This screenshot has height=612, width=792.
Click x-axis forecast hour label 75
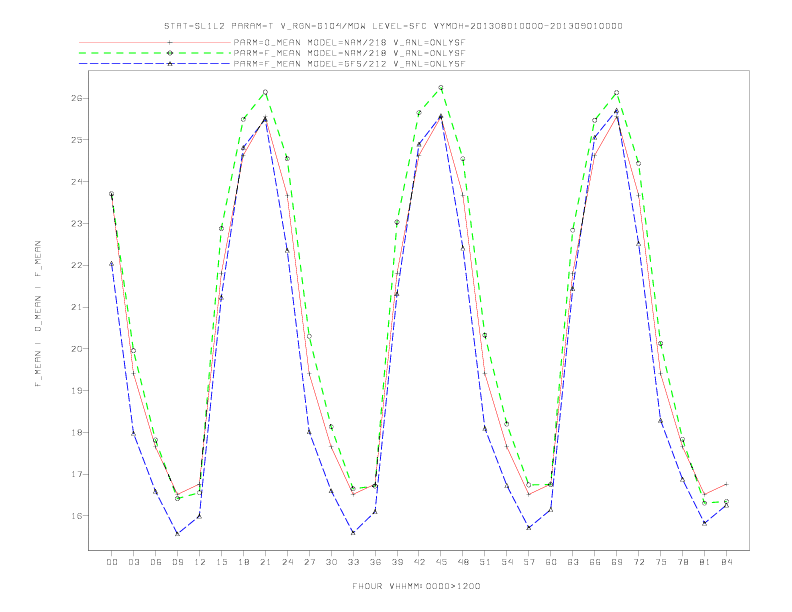[x=661, y=562]
